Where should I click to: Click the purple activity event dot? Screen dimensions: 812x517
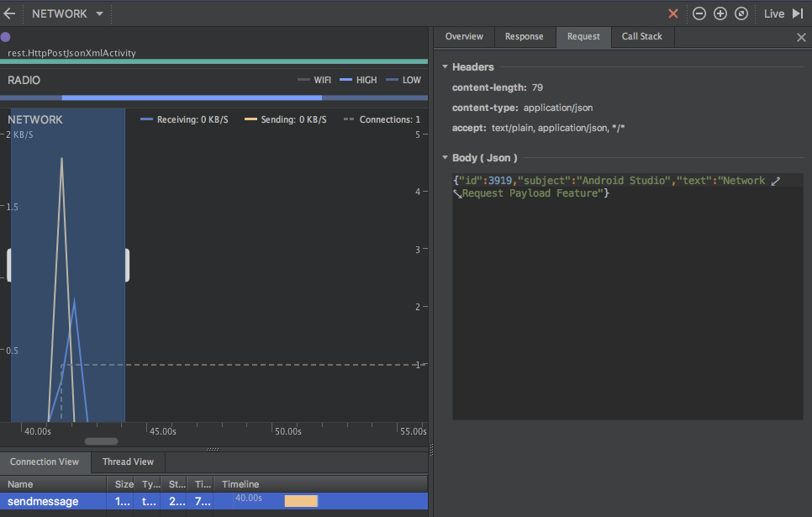[6, 37]
